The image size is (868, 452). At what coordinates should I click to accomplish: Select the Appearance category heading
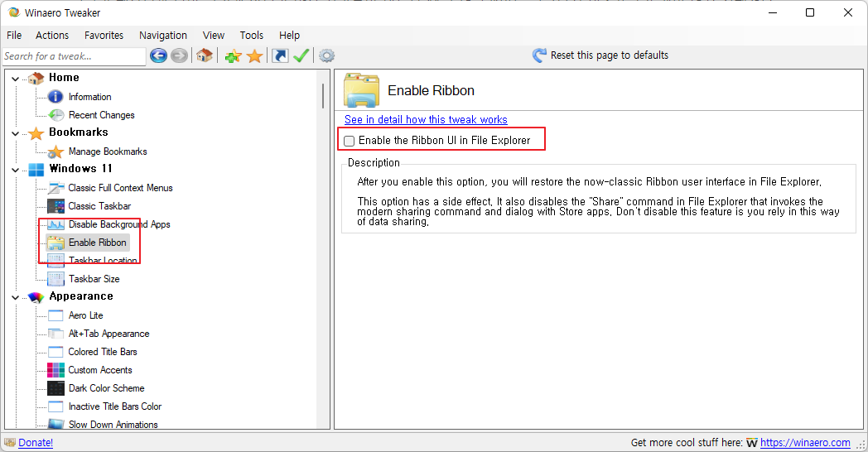click(x=81, y=296)
